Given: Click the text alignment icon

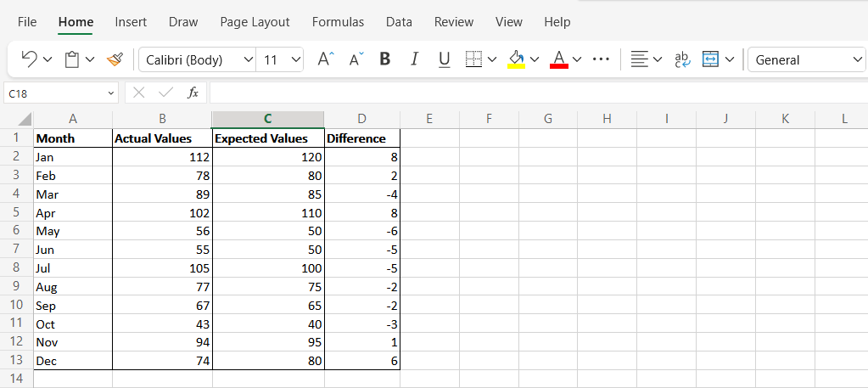Looking at the screenshot, I should coord(640,59).
